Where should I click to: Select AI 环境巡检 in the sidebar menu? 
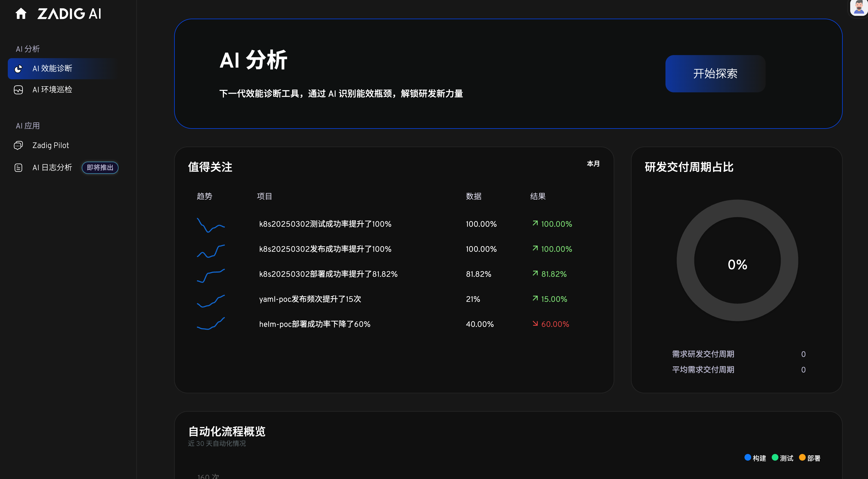pyautogui.click(x=52, y=90)
